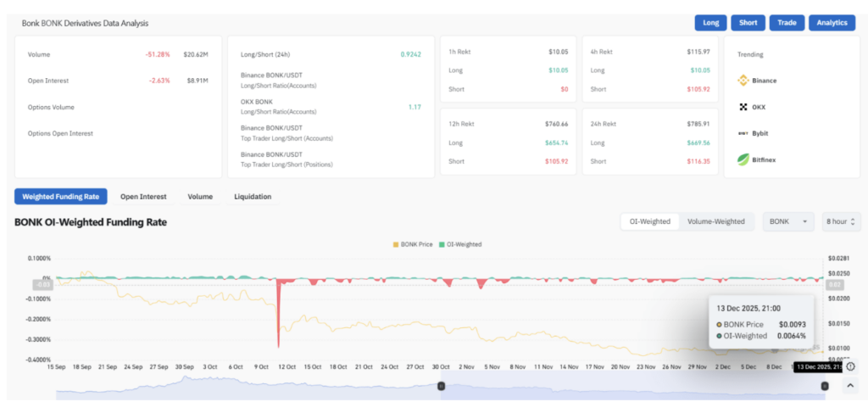Open the Liquidation tab
The image size is (868, 402).
click(x=253, y=197)
